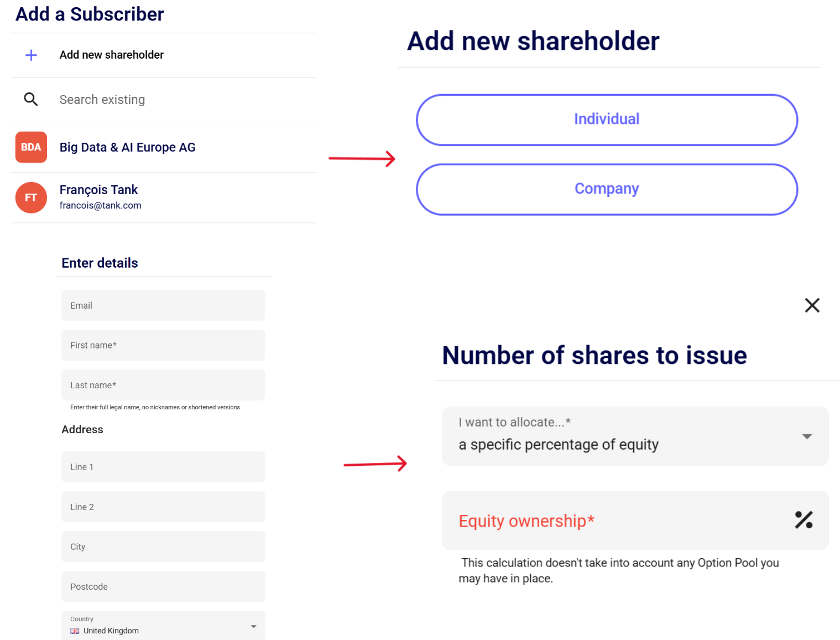The image size is (840, 640).
Task: Focus the Last name input
Action: (163, 385)
